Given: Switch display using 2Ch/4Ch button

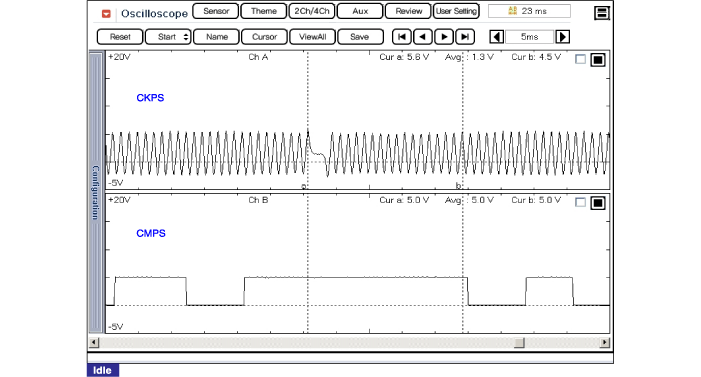Looking at the screenshot, I should coord(312,11).
